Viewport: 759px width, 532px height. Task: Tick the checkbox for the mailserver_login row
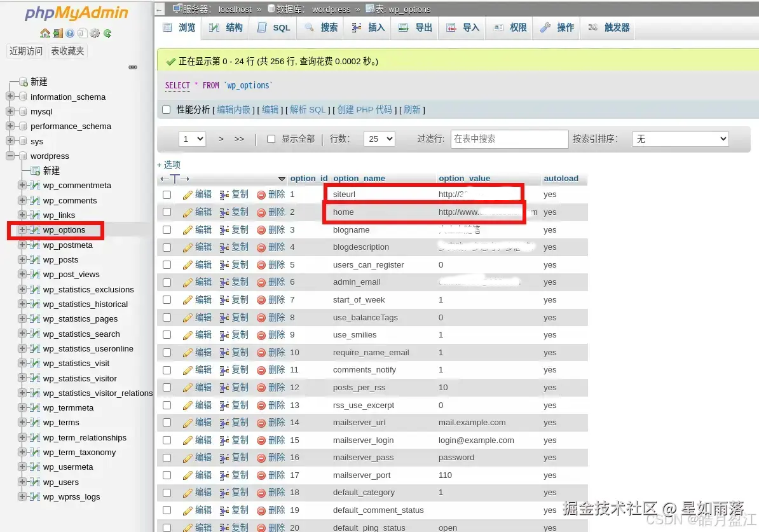[167, 440]
